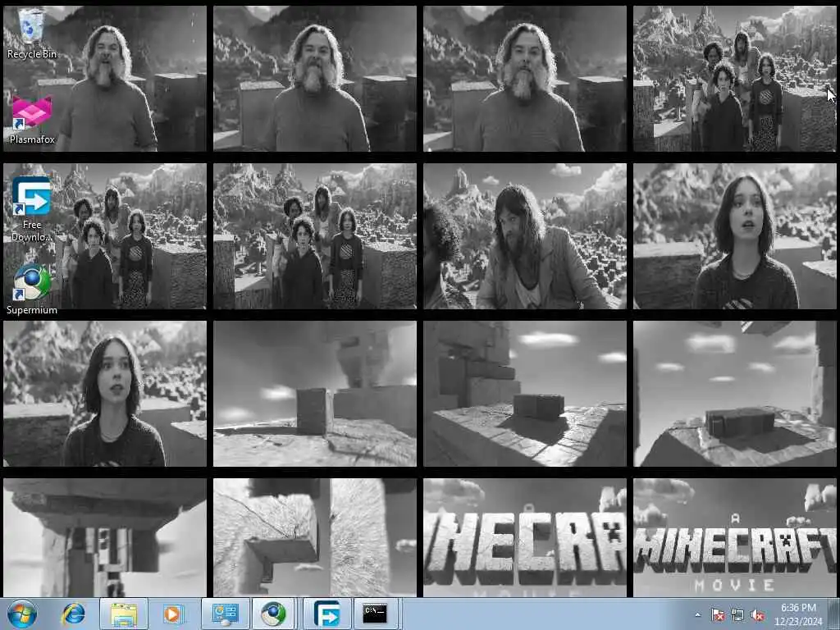Open Windows Media Player from taskbar
This screenshot has width=840, height=630.
(x=172, y=614)
